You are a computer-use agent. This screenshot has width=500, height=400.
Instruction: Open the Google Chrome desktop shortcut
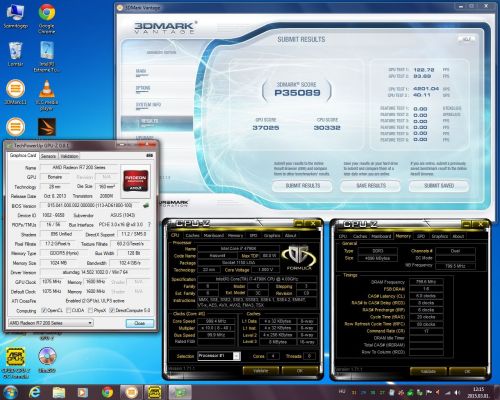click(x=47, y=18)
